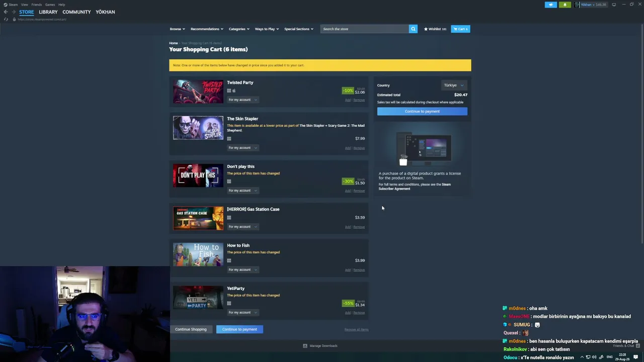Click the Manage Downloads icon
644x362 pixels.
[305, 346]
